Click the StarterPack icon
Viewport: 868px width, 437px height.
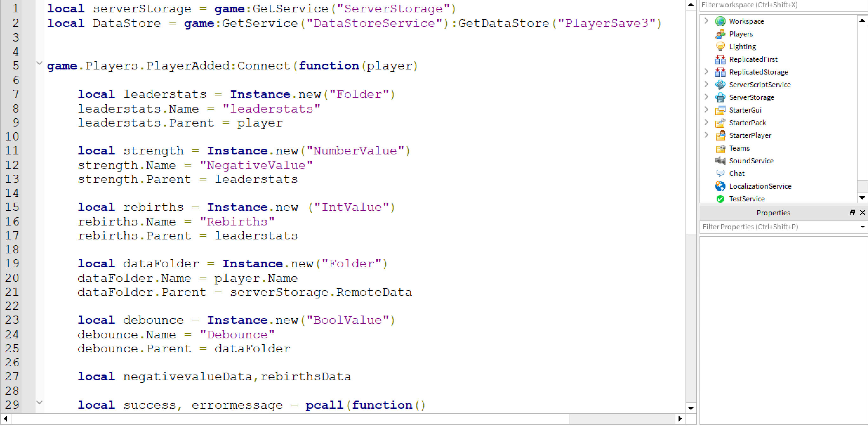click(720, 122)
